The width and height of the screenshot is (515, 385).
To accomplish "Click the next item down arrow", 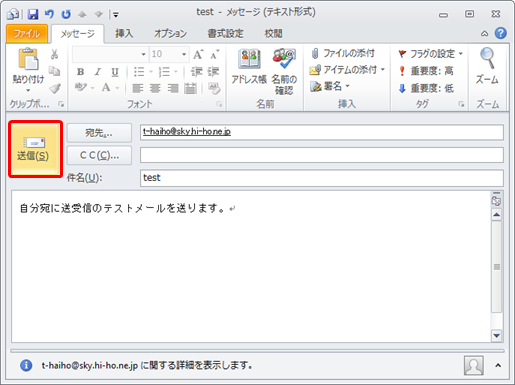I will pos(99,14).
